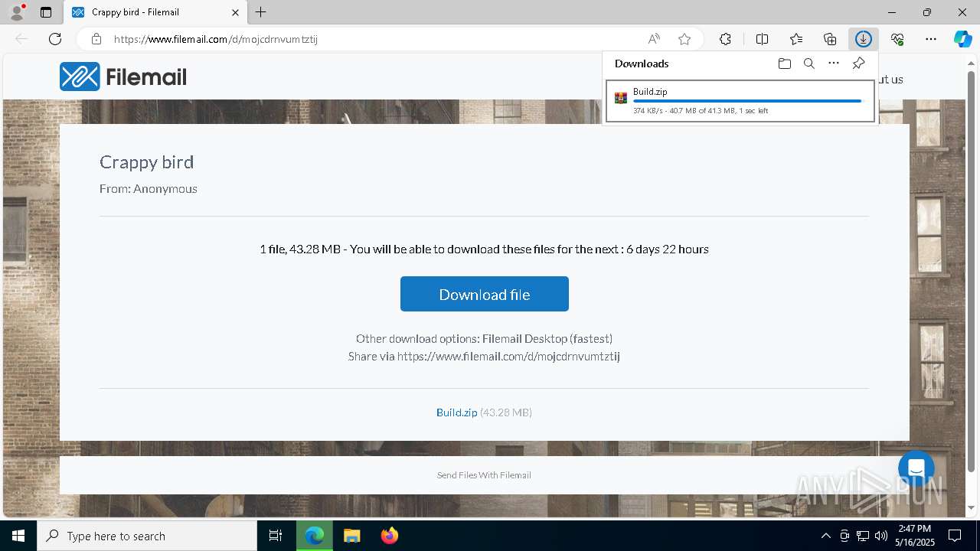Click the From: Anonymous text

pyautogui.click(x=149, y=188)
